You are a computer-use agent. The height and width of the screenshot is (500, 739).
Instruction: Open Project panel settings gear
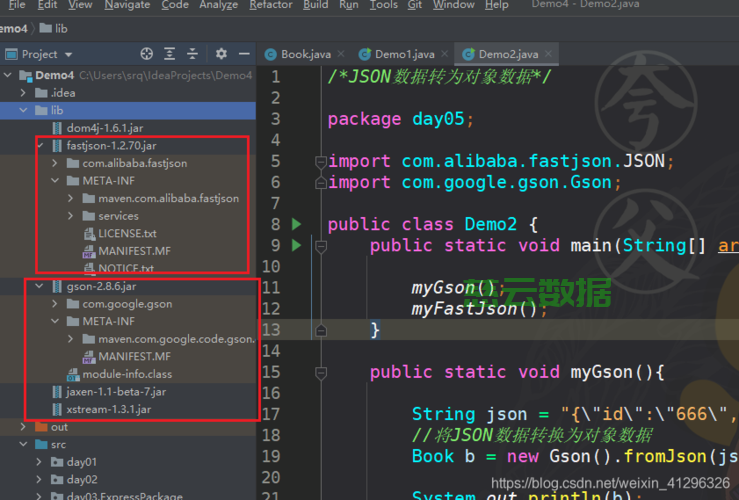point(221,54)
